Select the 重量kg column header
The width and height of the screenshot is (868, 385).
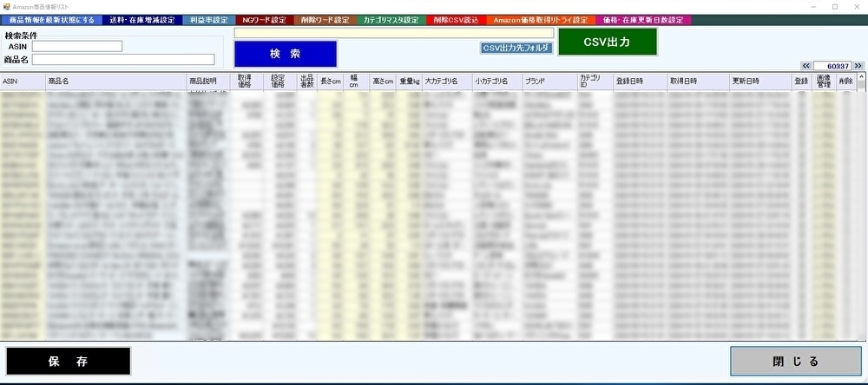[410, 82]
